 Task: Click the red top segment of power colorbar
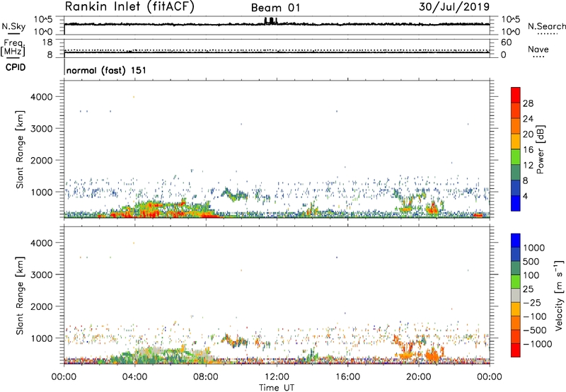click(516, 95)
